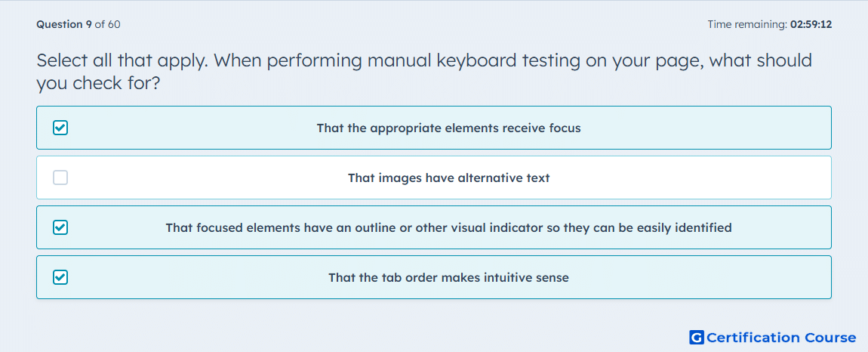Click the 'of 60' question count text
The height and width of the screenshot is (352, 868).
[x=107, y=24]
